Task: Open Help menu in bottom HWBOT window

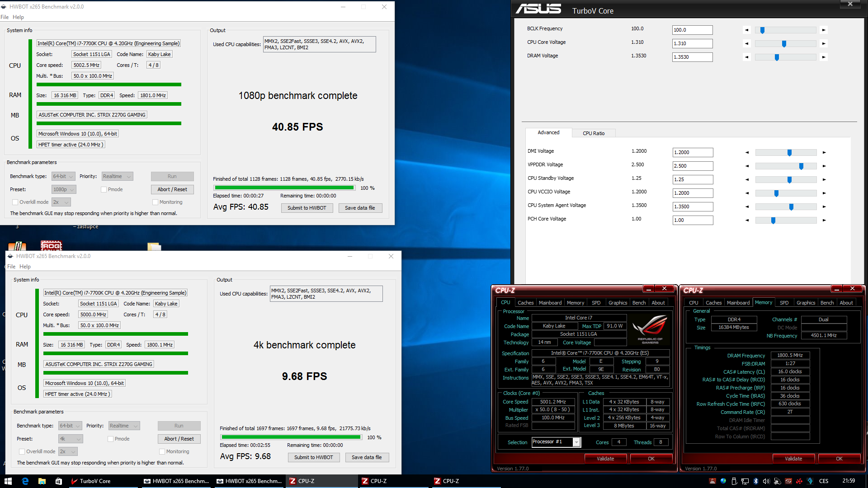Action: (25, 267)
